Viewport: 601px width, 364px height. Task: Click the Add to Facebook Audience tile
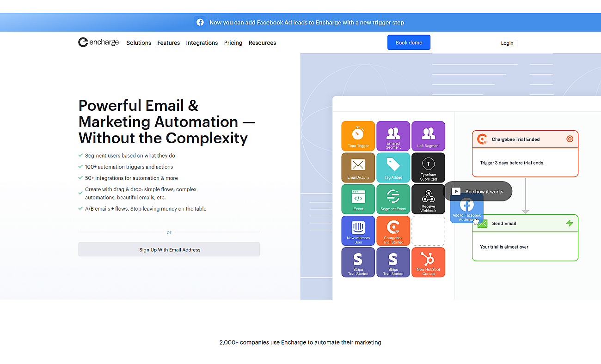coord(467,209)
